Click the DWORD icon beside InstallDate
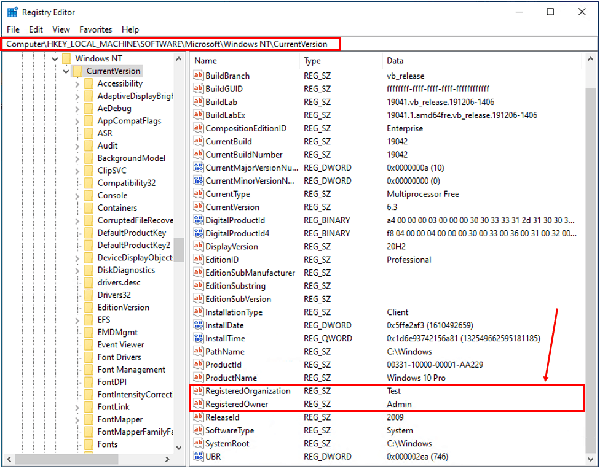Viewport: 600px width, 469px height. click(198, 326)
